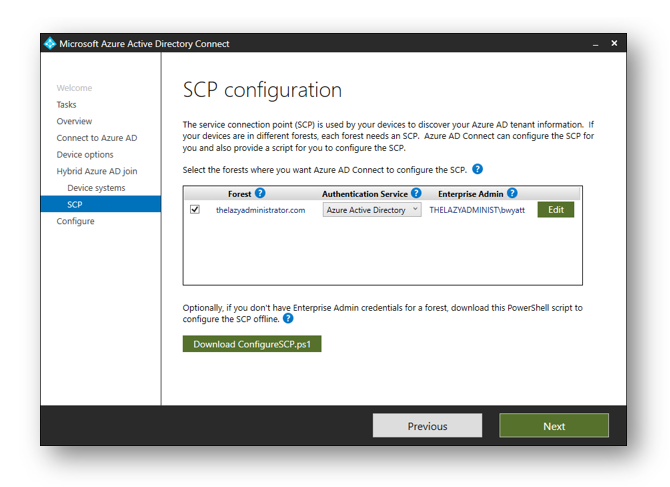Click the thelazyadministrator.com forest name

(261, 210)
